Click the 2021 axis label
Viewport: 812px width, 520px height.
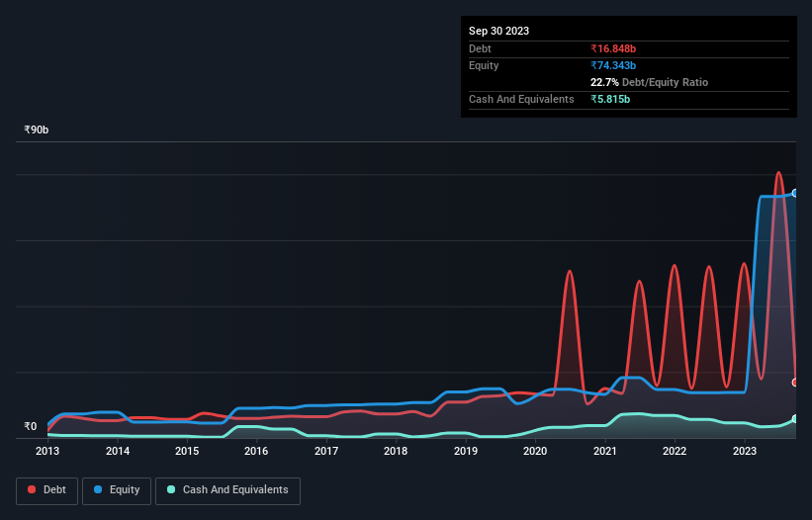point(605,451)
